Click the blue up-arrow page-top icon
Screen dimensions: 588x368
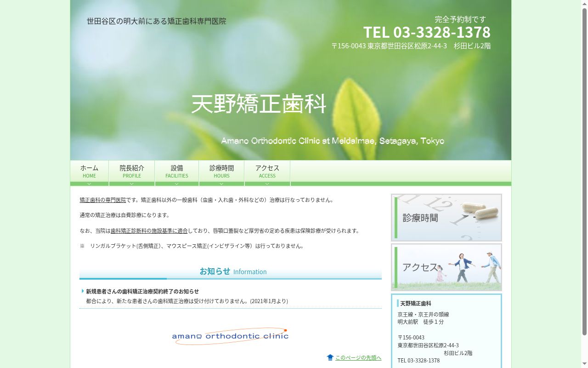coord(330,357)
